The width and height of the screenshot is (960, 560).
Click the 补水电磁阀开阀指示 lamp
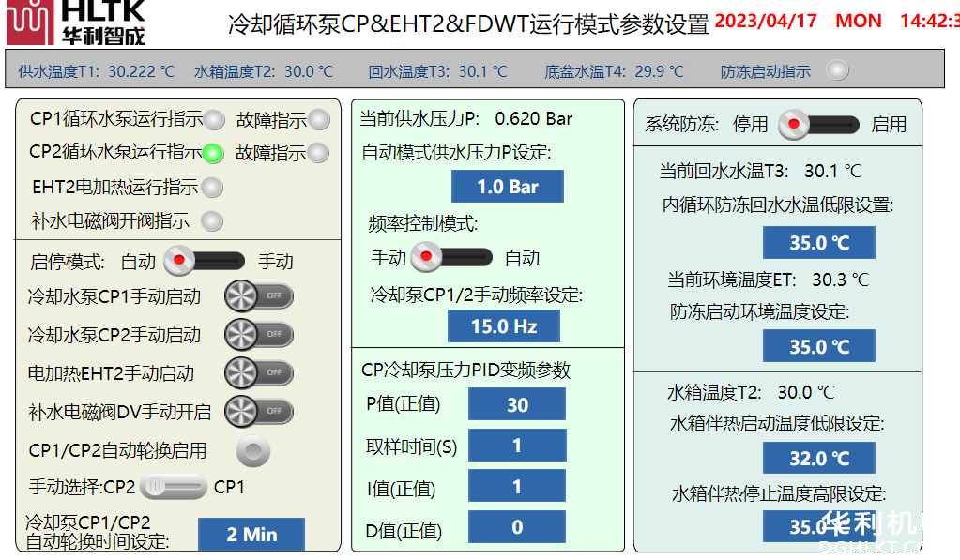tap(213, 221)
